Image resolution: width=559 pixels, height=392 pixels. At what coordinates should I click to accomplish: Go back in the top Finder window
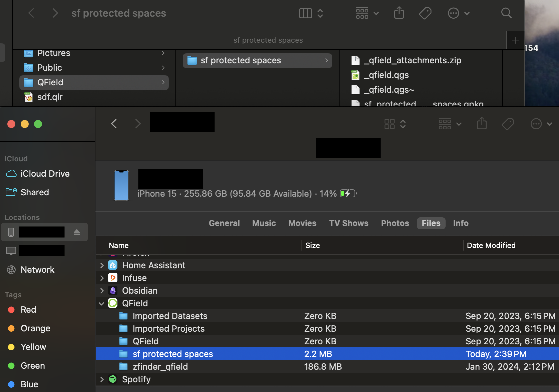[x=31, y=13]
